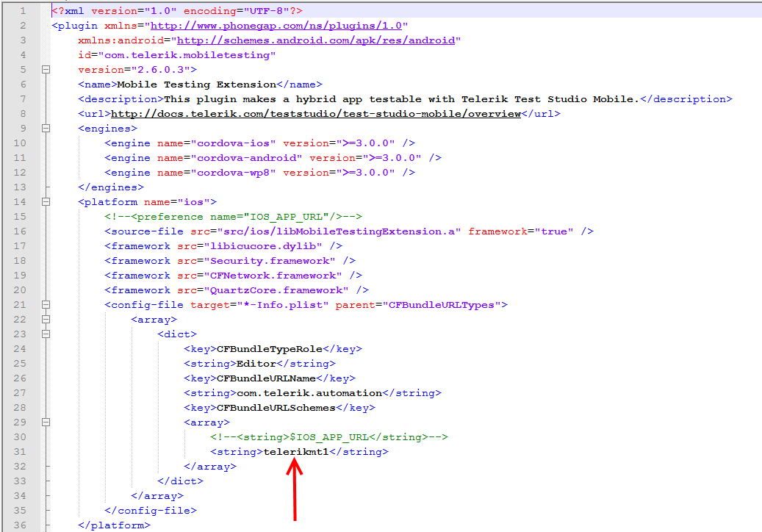Collapse the config-file fold marker at line 21
This screenshot has height=532, width=762.
tap(46, 305)
